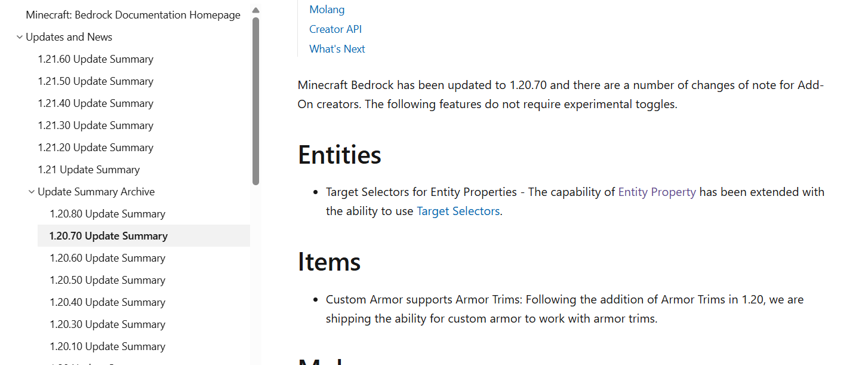This screenshot has width=868, height=365.
Task: Open Minecraft: Bedrock Documentation Homepage
Action: [x=133, y=15]
